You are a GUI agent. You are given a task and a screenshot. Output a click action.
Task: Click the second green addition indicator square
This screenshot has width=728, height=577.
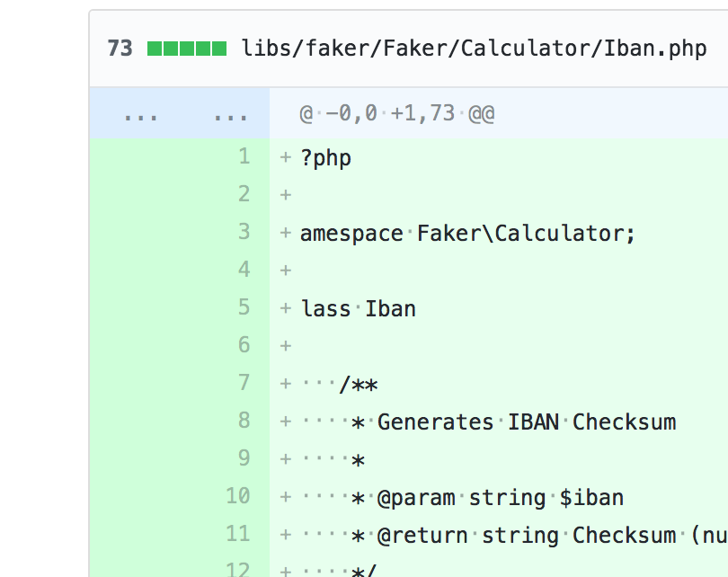[x=171, y=48]
